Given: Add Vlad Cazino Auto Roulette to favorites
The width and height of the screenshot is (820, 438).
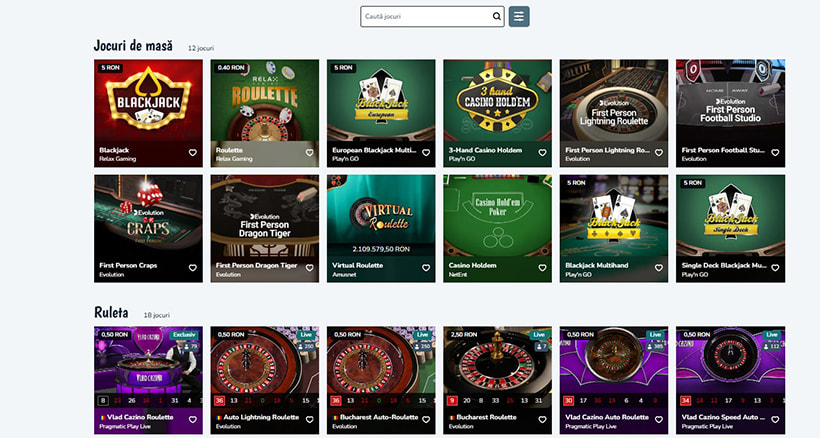Looking at the screenshot, I should (658, 420).
